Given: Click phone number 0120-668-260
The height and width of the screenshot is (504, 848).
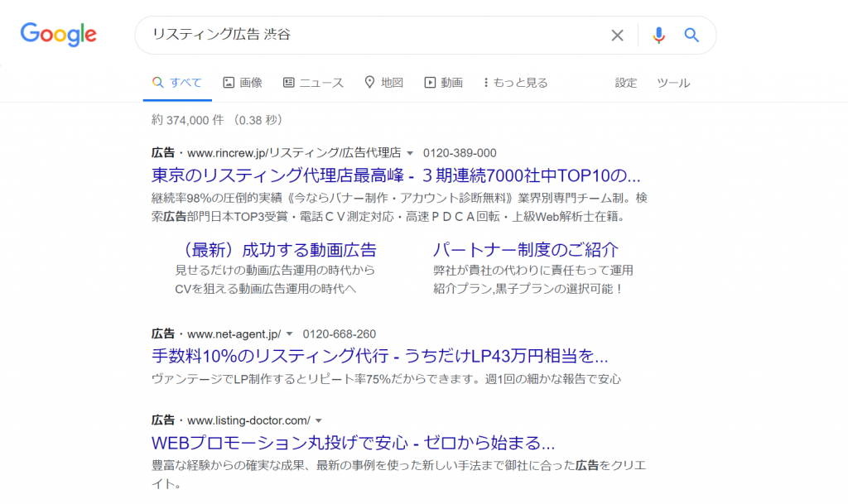Looking at the screenshot, I should [x=339, y=334].
